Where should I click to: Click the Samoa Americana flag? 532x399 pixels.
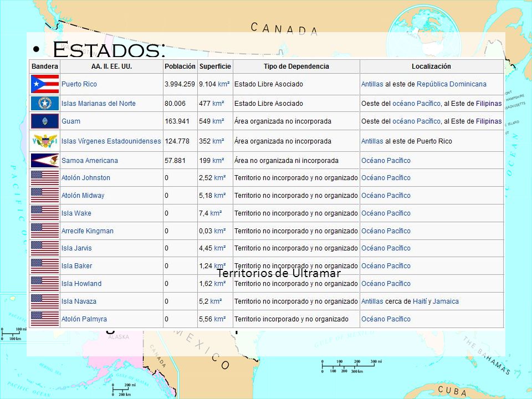click(45, 161)
